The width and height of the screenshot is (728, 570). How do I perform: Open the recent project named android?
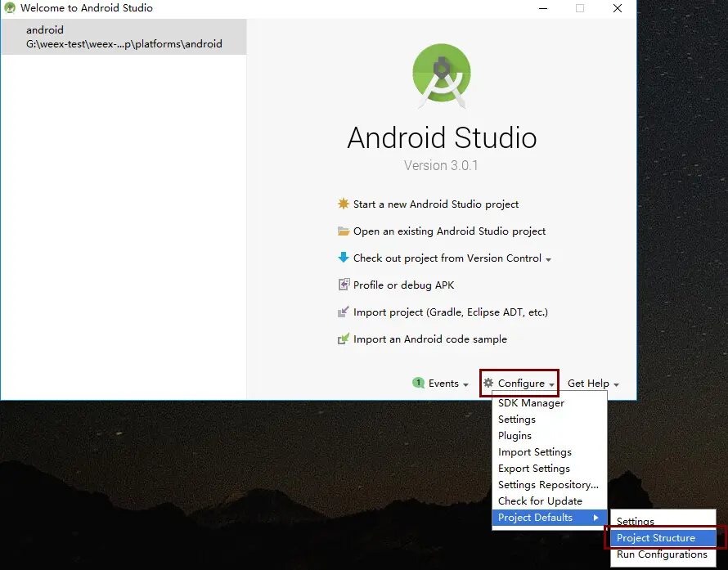click(x=124, y=37)
